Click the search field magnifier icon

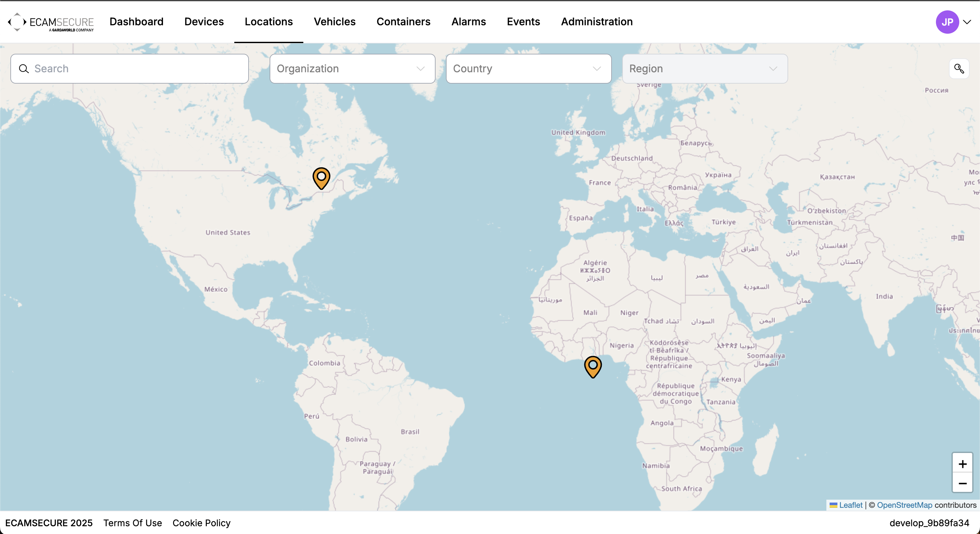[24, 69]
